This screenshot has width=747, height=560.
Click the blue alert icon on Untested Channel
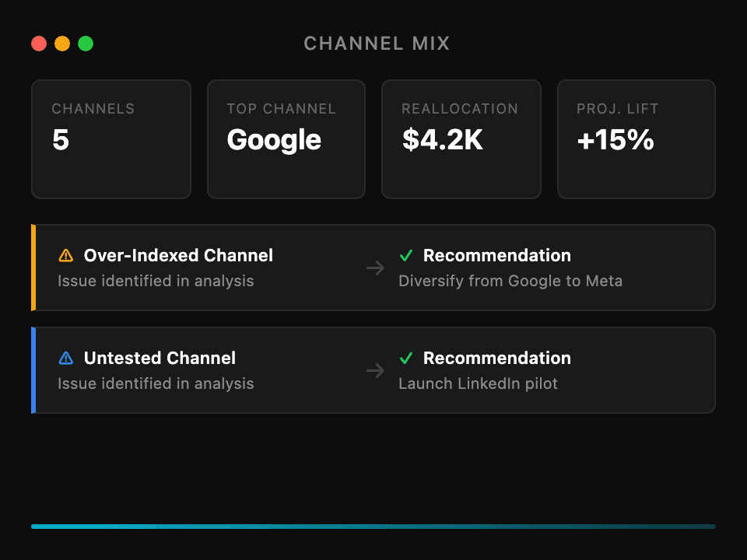(x=66, y=358)
